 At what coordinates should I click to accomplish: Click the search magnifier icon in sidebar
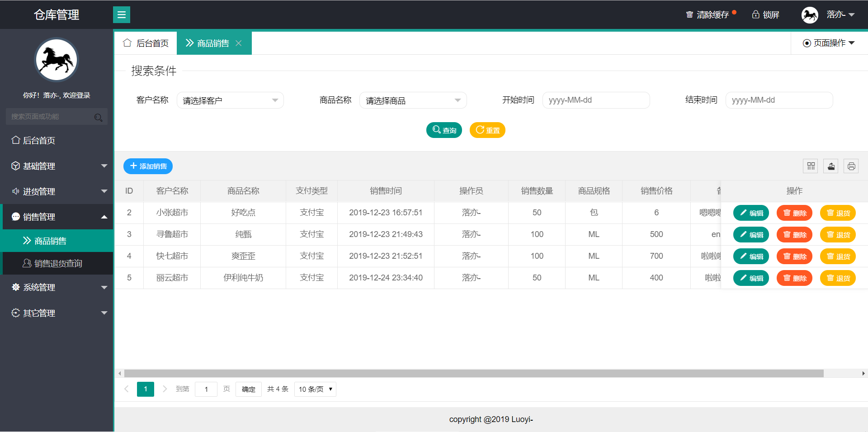tap(99, 117)
